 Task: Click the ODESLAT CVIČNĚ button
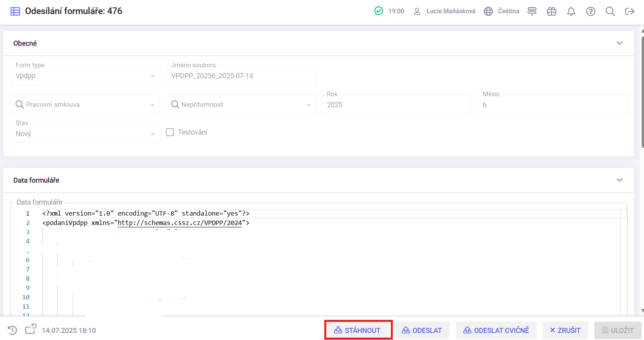(x=496, y=330)
